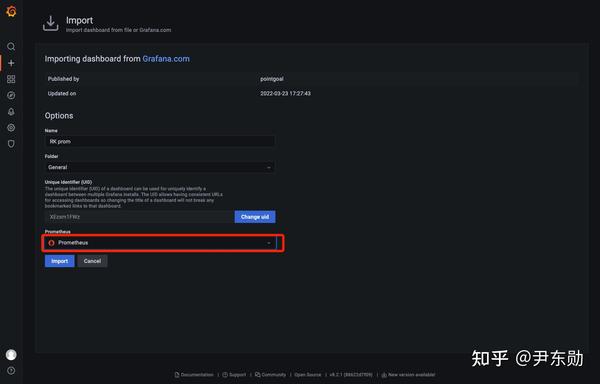The height and width of the screenshot is (384, 600).
Task: Open the Create plus icon in sidebar
Action: click(x=11, y=63)
